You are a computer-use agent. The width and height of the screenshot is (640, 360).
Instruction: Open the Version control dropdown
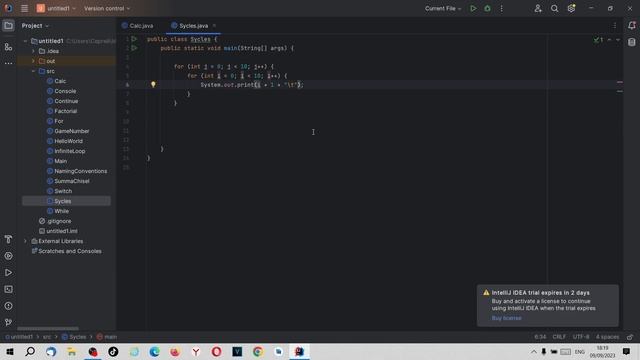point(107,8)
